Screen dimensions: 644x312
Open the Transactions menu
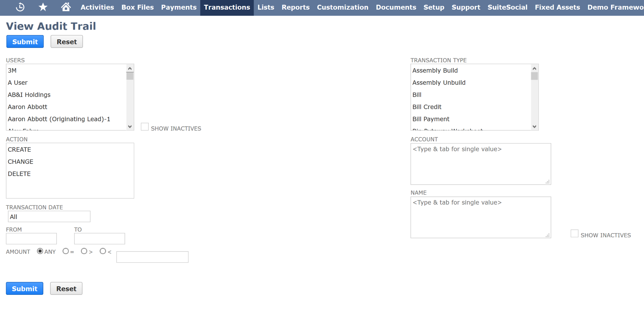pos(227,7)
